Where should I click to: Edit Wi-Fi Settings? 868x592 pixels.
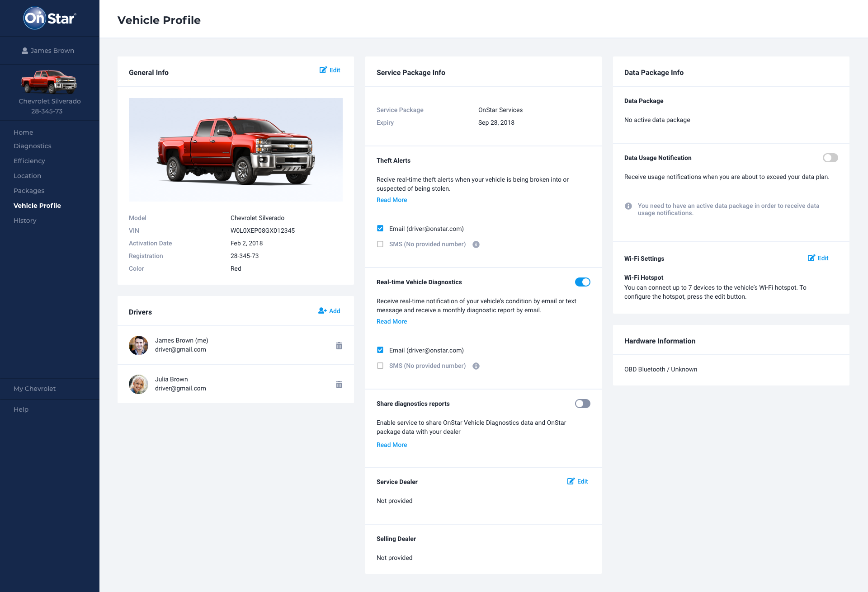[x=818, y=258]
